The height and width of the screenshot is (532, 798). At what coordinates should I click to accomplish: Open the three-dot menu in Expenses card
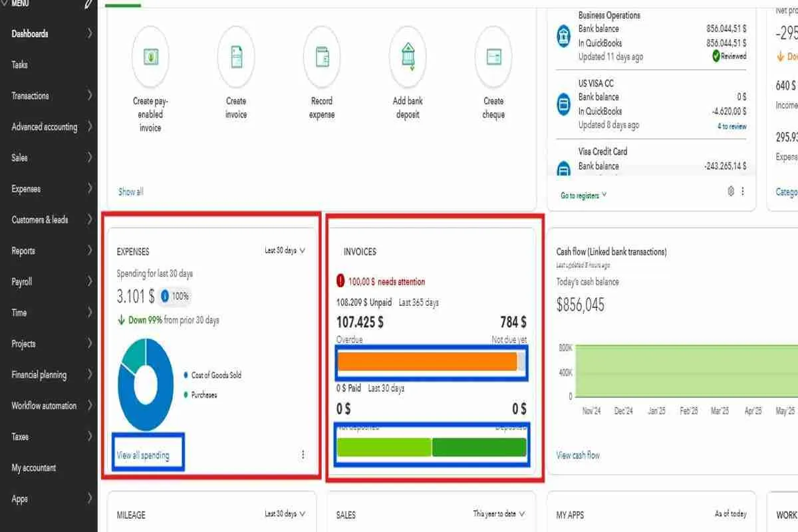pos(303,454)
